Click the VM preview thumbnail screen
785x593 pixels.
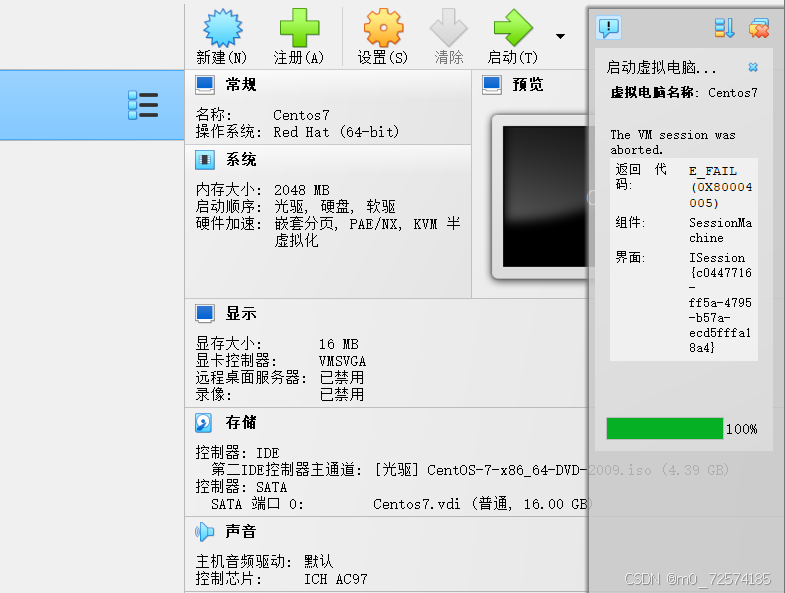point(545,196)
